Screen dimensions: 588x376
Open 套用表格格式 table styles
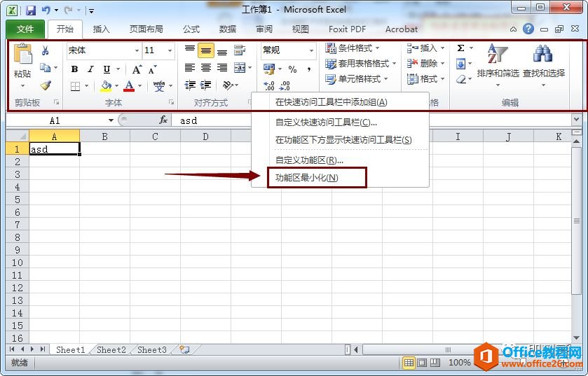pyautogui.click(x=361, y=64)
